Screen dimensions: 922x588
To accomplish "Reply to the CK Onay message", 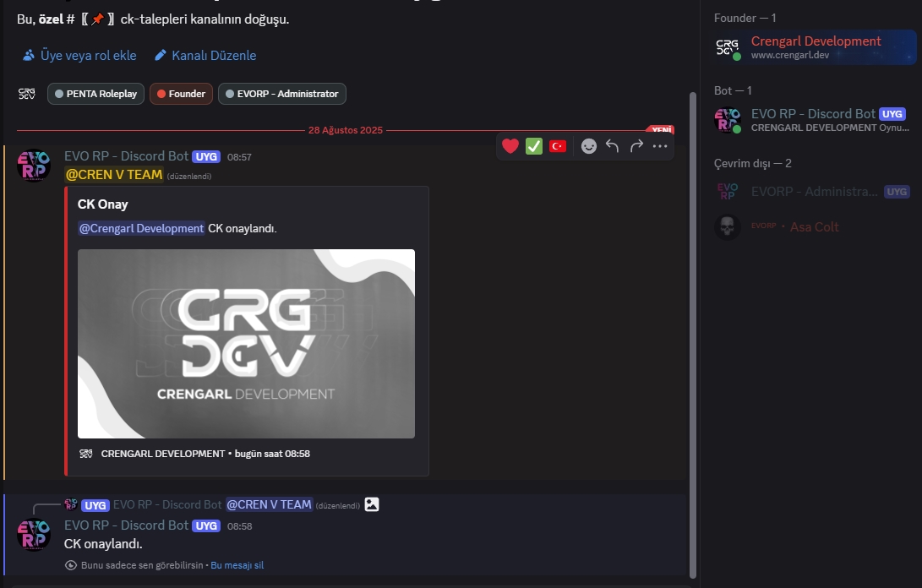I will click(x=612, y=146).
